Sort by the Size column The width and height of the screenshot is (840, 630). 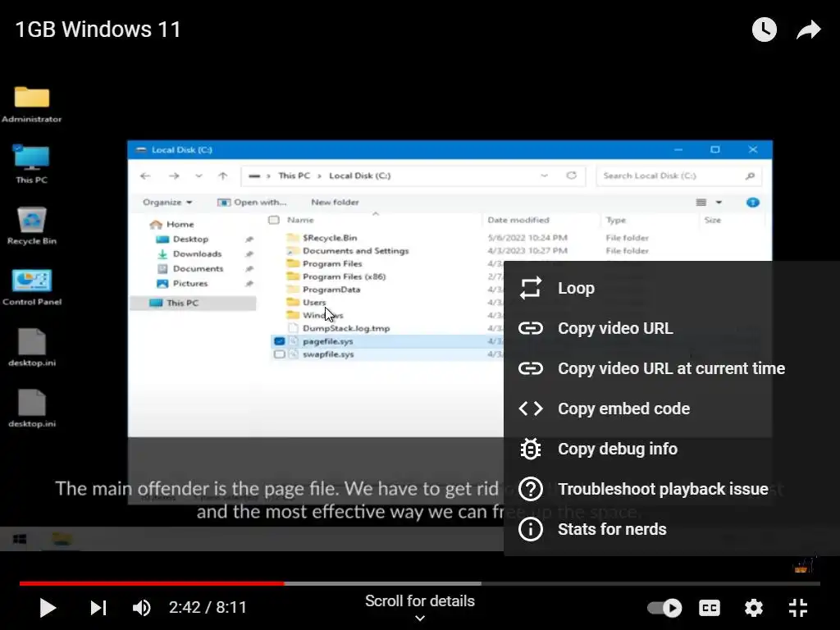click(713, 220)
